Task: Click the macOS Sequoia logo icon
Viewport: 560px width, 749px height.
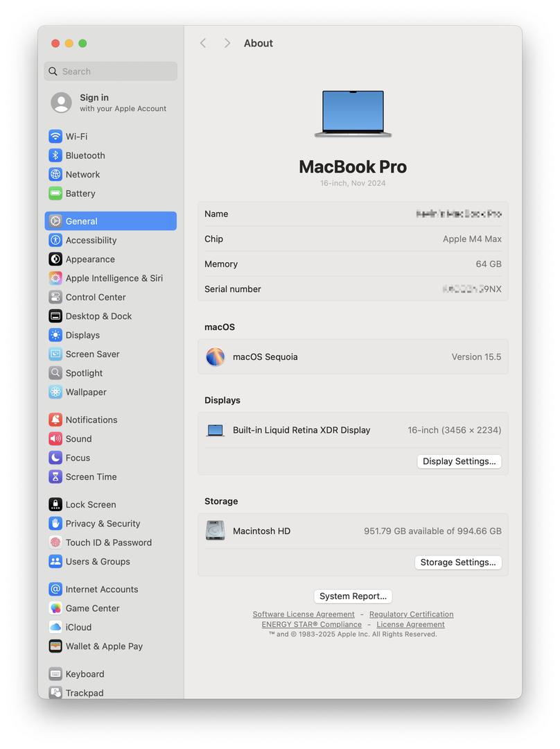Action: [216, 357]
